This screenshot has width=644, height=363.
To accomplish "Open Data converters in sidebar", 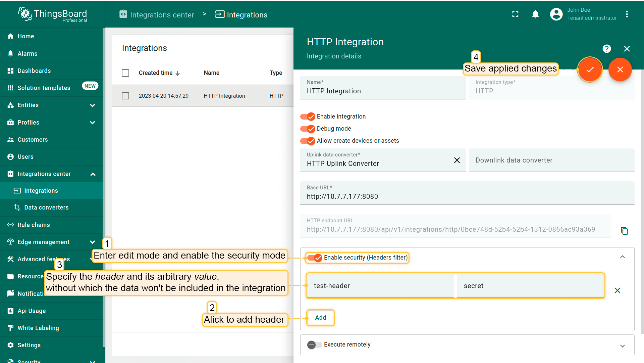I will pos(46,208).
